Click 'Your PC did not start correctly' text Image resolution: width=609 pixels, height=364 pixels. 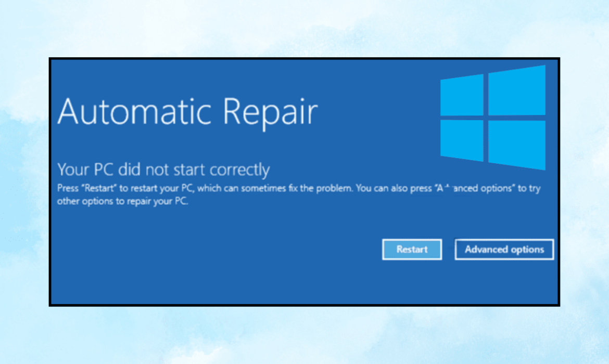tap(163, 170)
